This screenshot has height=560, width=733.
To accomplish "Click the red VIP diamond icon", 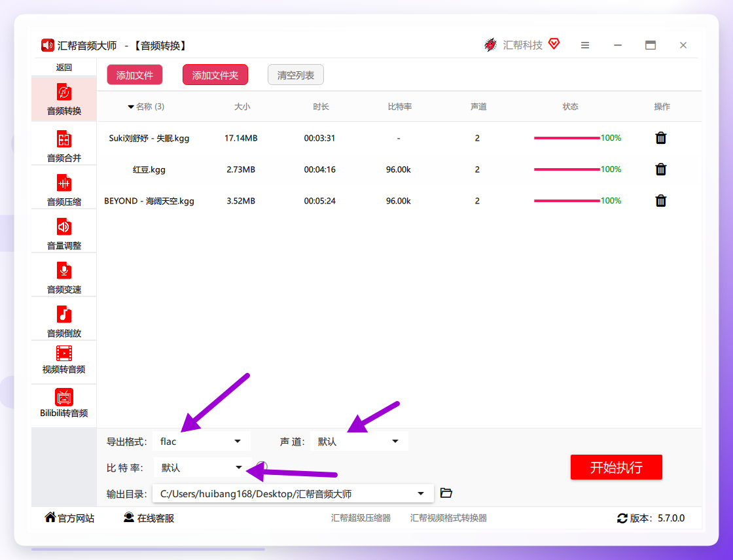I will tap(554, 44).
